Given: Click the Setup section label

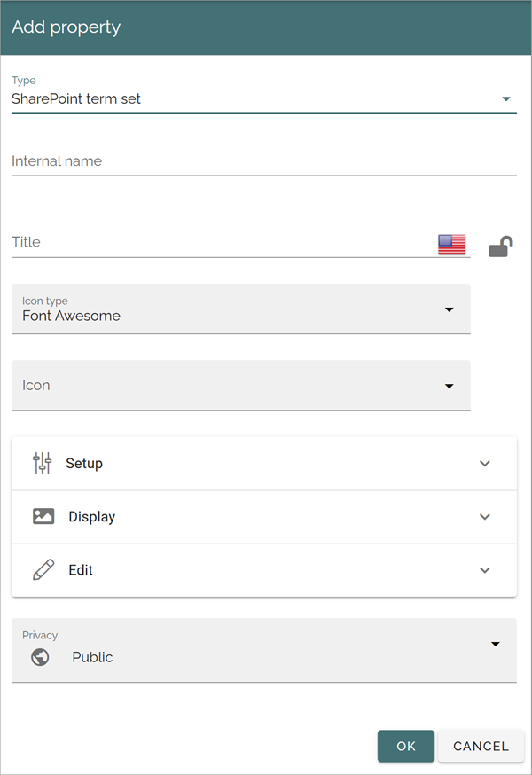Looking at the screenshot, I should (x=84, y=463).
